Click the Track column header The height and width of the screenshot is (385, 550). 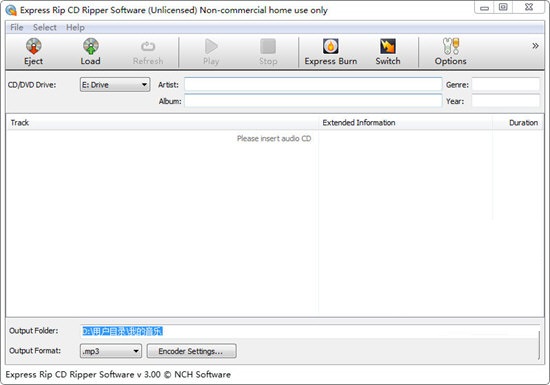point(163,123)
